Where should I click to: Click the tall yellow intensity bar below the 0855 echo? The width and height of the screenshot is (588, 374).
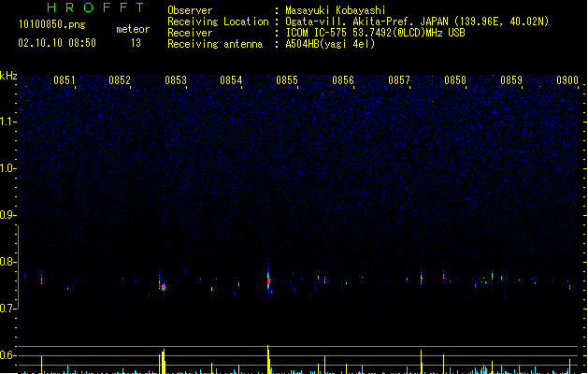pos(268,359)
